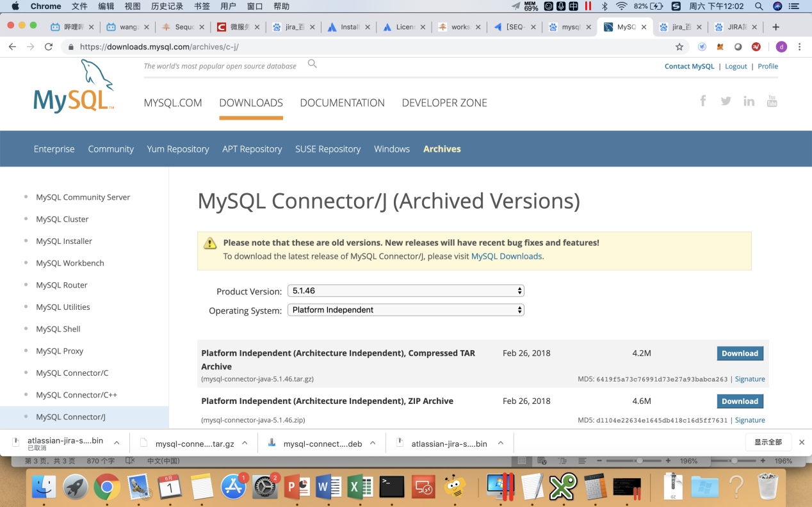Viewport: 812px width, 507px height.
Task: Open the 书签 menu in the menu bar
Action: (x=202, y=6)
